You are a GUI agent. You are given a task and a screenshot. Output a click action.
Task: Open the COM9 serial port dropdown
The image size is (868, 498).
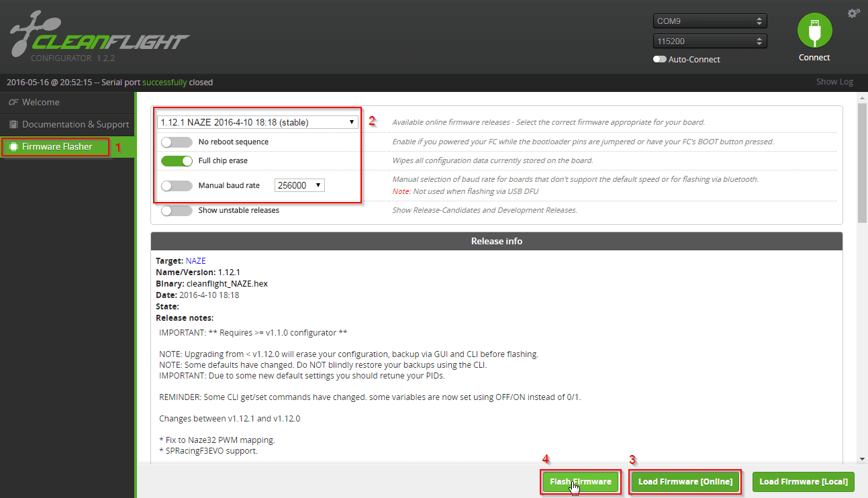point(709,21)
